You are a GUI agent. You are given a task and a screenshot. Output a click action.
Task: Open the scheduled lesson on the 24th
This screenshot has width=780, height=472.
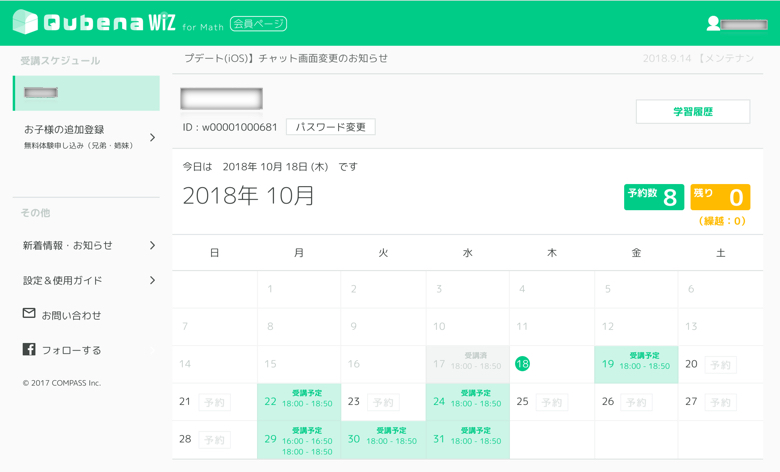468,402
